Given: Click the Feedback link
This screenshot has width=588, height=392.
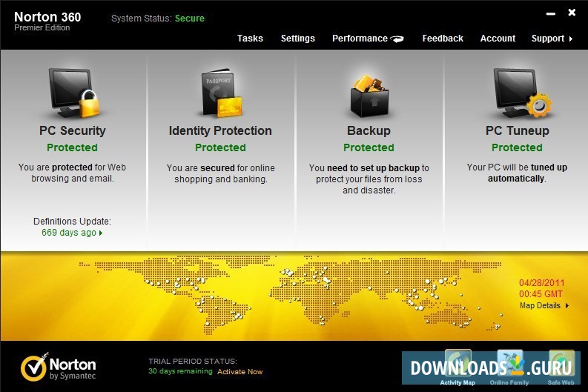Looking at the screenshot, I should [x=443, y=39].
